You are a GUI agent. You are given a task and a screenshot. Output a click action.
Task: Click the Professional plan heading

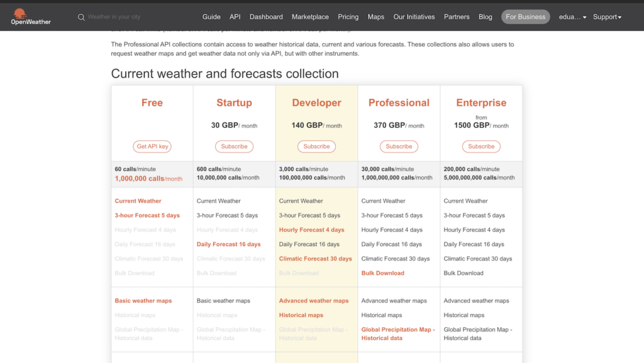coord(399,103)
